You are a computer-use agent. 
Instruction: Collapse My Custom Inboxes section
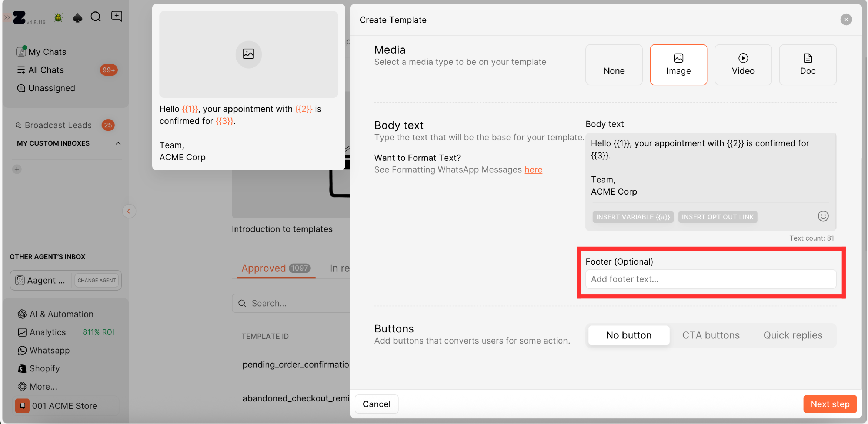coord(118,143)
